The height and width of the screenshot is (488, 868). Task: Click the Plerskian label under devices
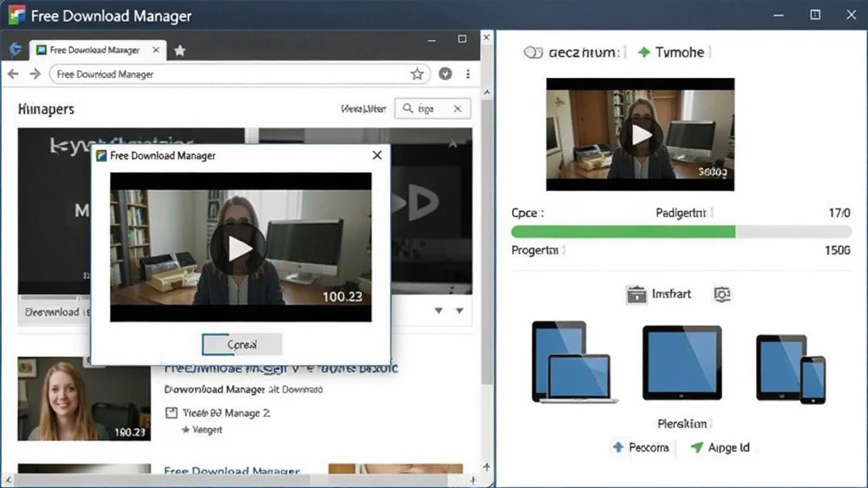[x=682, y=424]
